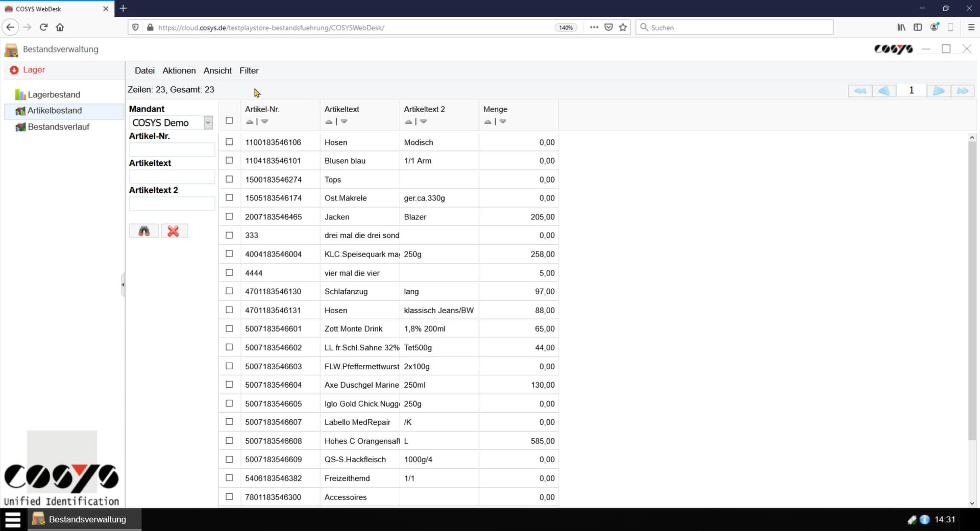Click the binoculars search icon
Image resolution: width=980 pixels, height=531 pixels.
(x=144, y=231)
